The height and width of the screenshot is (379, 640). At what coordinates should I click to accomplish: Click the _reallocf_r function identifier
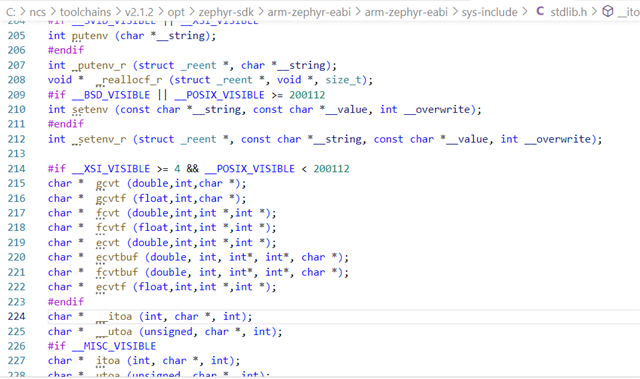tap(129, 80)
